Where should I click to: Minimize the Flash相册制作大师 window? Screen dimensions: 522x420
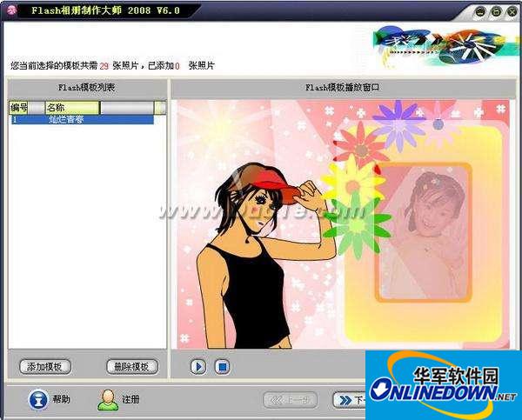click(479, 11)
